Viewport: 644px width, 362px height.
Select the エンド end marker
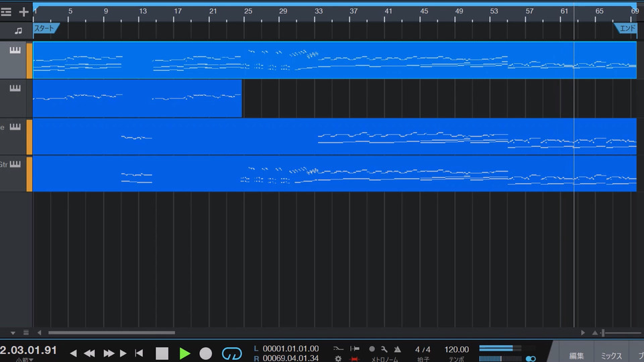(x=625, y=28)
